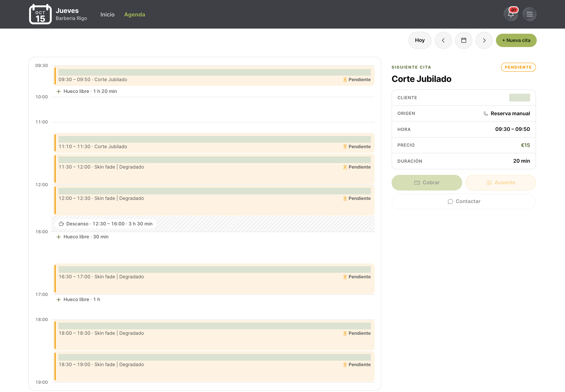
Task: Select the 18:30 – 19:00 Skin fade appointment
Action: pos(214,367)
